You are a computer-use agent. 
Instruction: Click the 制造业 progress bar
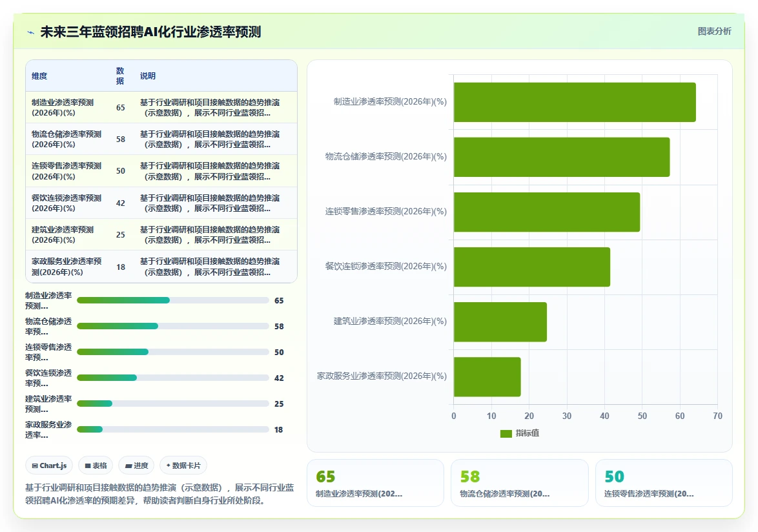tap(172, 301)
